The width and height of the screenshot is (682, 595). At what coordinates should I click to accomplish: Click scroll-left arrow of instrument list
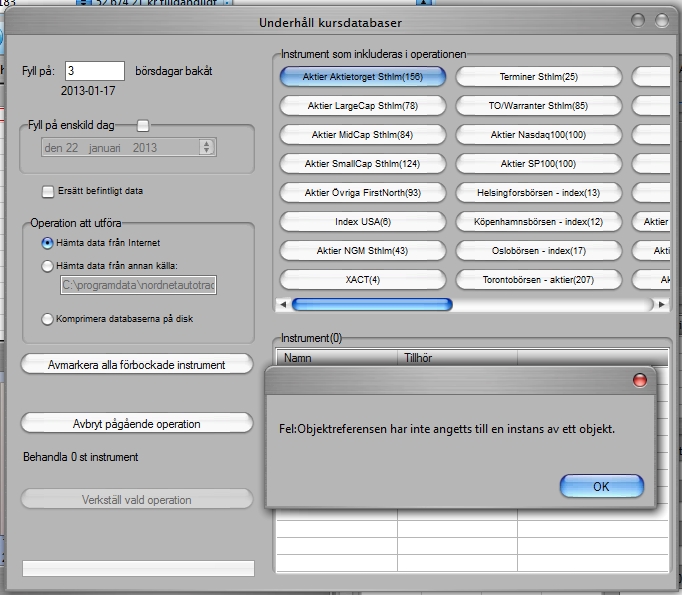(282, 304)
